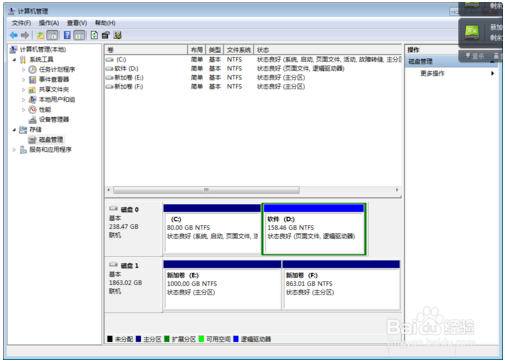The width and height of the screenshot is (505, 361).
Task: Open the 操作(A) menu
Action: tap(49, 23)
